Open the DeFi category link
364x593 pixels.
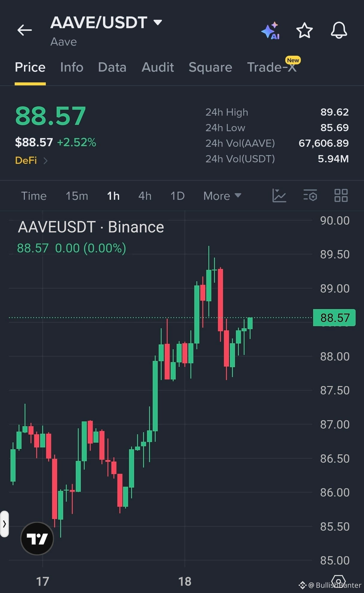pos(31,160)
